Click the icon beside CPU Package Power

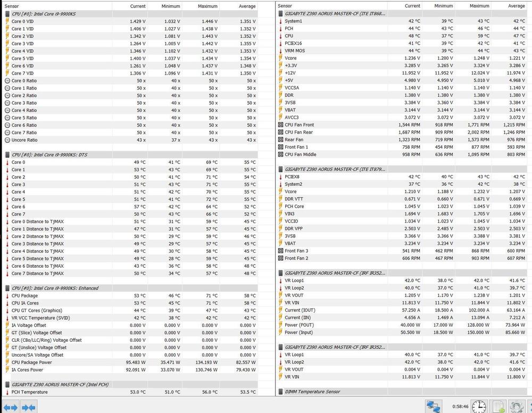point(7,362)
